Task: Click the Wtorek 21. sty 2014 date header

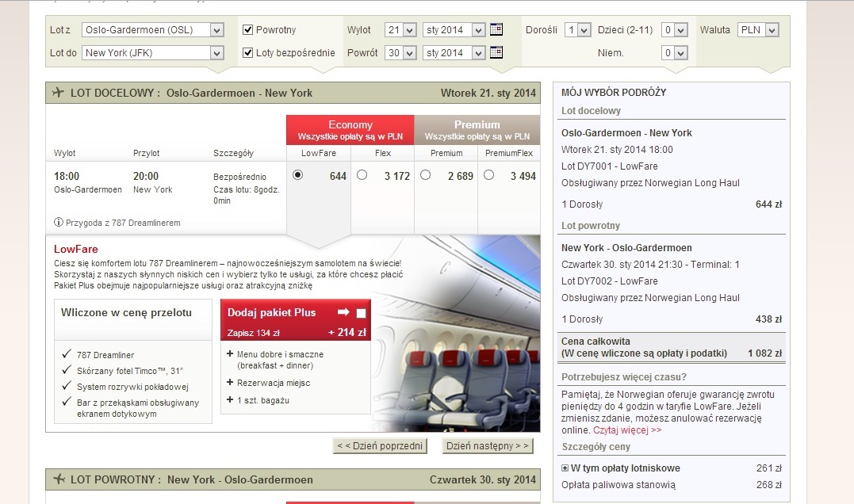Action: click(x=488, y=93)
